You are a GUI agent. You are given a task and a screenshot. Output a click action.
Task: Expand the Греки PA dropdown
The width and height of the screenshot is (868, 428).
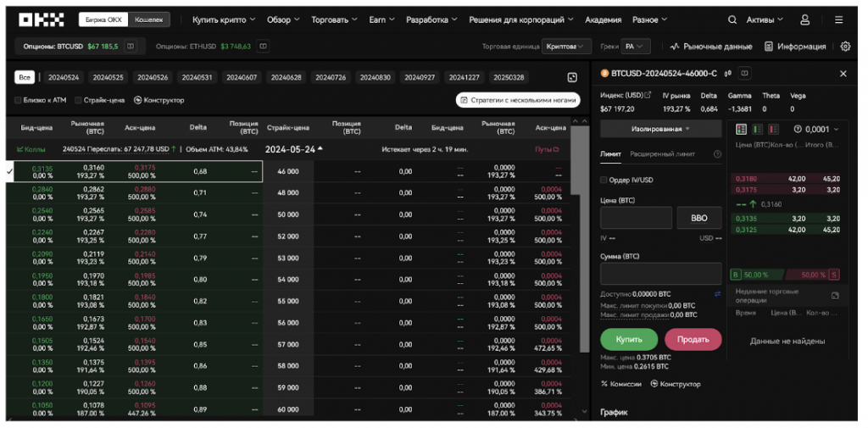(x=635, y=47)
